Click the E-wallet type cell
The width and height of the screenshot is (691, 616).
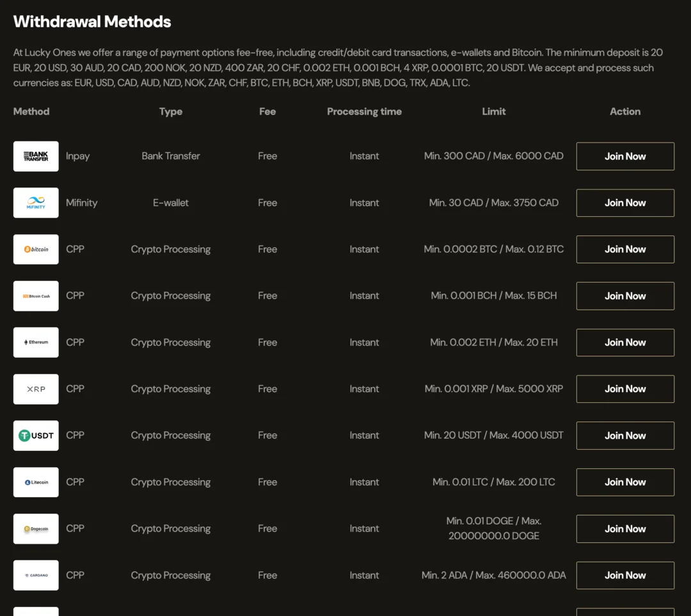[x=171, y=203]
